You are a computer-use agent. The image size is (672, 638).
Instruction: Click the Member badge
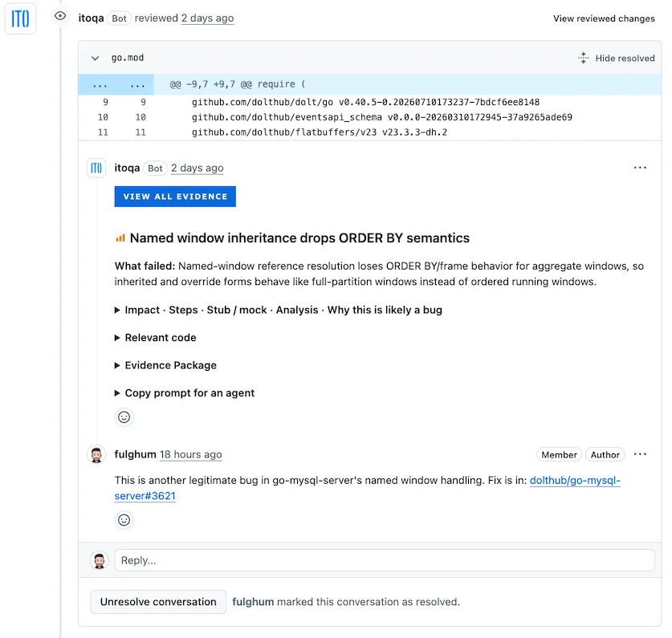click(559, 454)
